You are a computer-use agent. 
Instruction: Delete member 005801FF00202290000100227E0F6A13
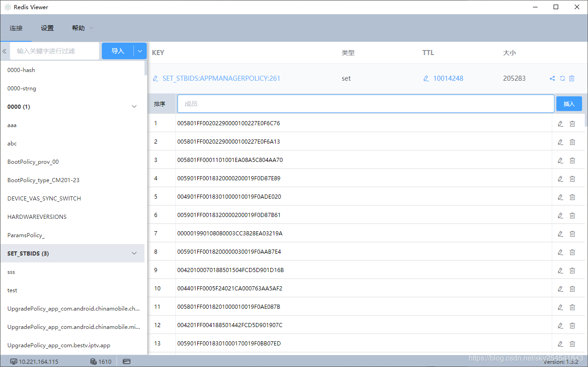coord(572,142)
